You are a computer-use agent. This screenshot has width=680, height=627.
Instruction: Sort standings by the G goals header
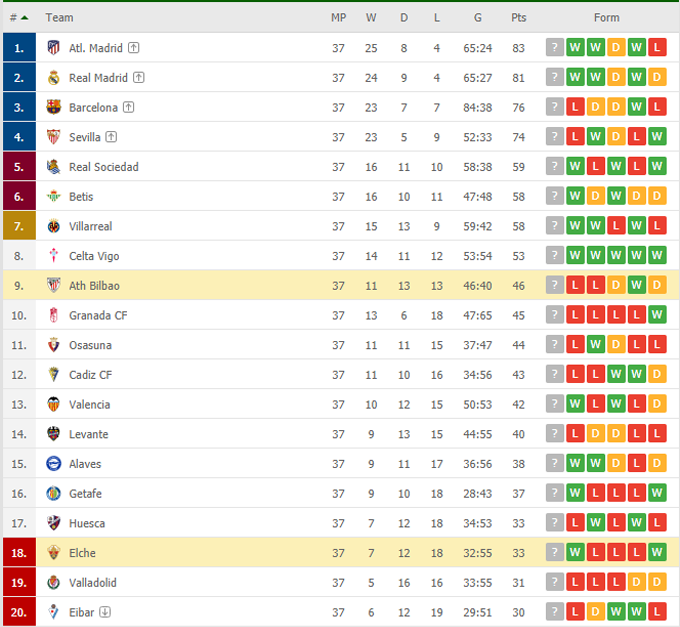pos(478,18)
